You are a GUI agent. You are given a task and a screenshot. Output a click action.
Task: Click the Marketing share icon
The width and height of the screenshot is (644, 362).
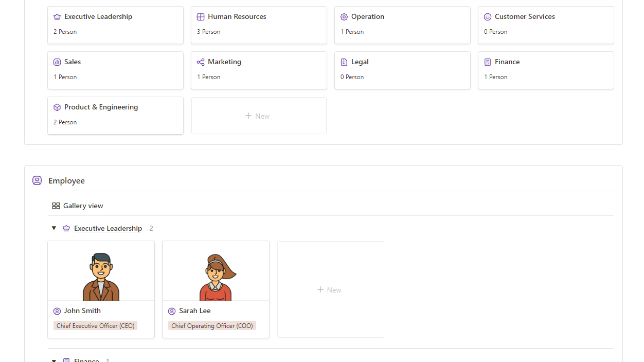pyautogui.click(x=200, y=62)
